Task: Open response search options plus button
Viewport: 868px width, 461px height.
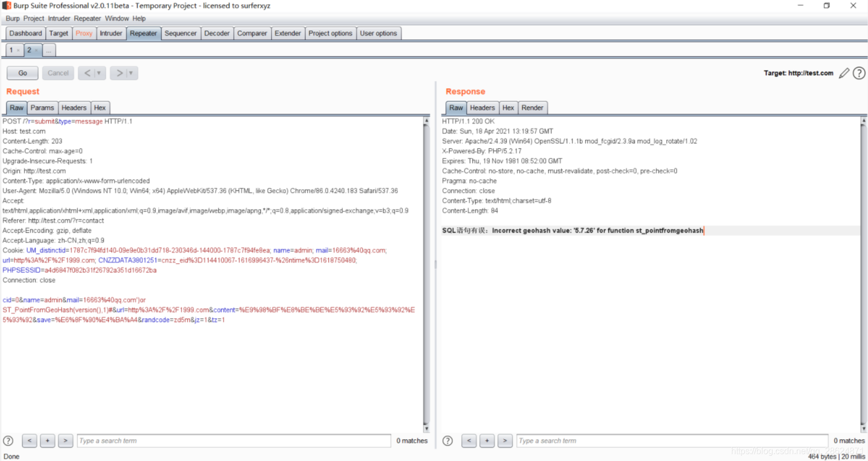Action: pyautogui.click(x=487, y=441)
